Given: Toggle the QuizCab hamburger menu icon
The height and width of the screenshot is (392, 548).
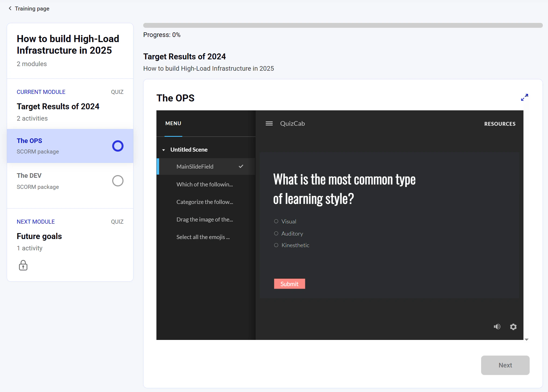Looking at the screenshot, I should point(269,124).
